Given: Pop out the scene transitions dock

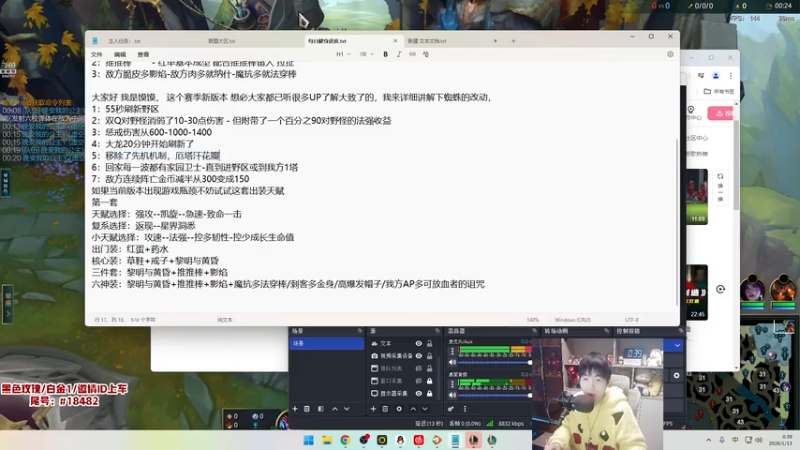Looking at the screenshot, I should pyautogui.click(x=607, y=331).
